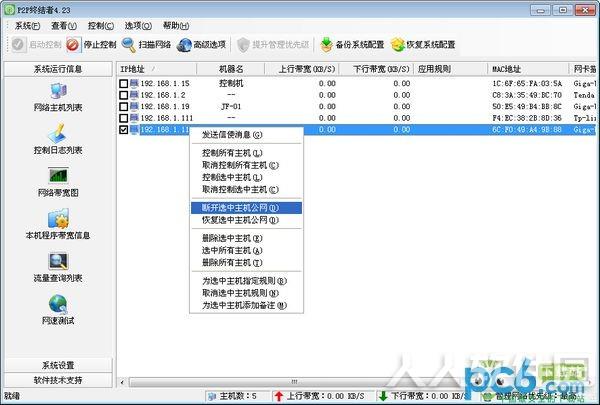
Task: Click the horizontal scrollbar under host list
Action: tap(295, 382)
